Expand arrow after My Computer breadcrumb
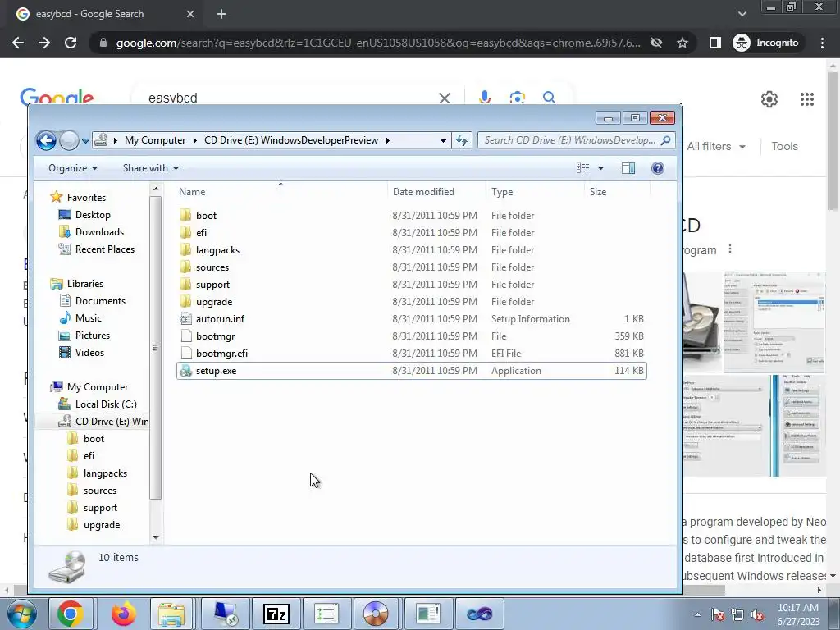 click(194, 140)
